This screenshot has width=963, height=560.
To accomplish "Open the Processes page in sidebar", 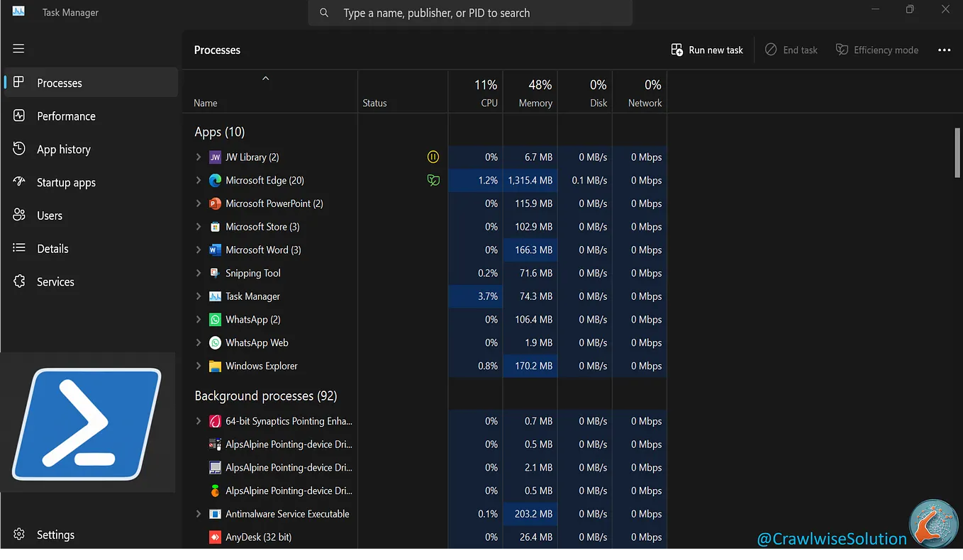I will (x=90, y=83).
